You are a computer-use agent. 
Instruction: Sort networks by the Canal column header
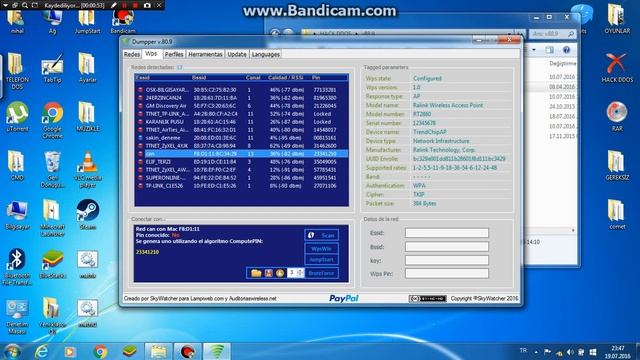point(253,78)
